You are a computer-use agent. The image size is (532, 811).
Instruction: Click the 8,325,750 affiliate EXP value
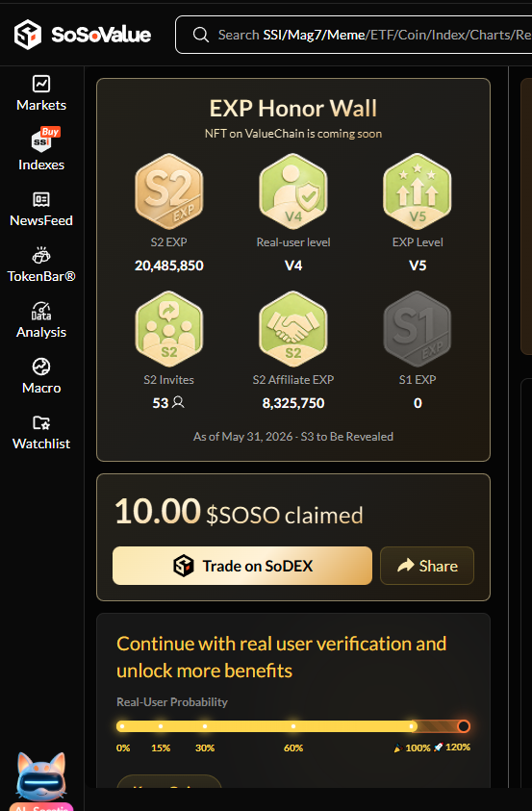[293, 403]
